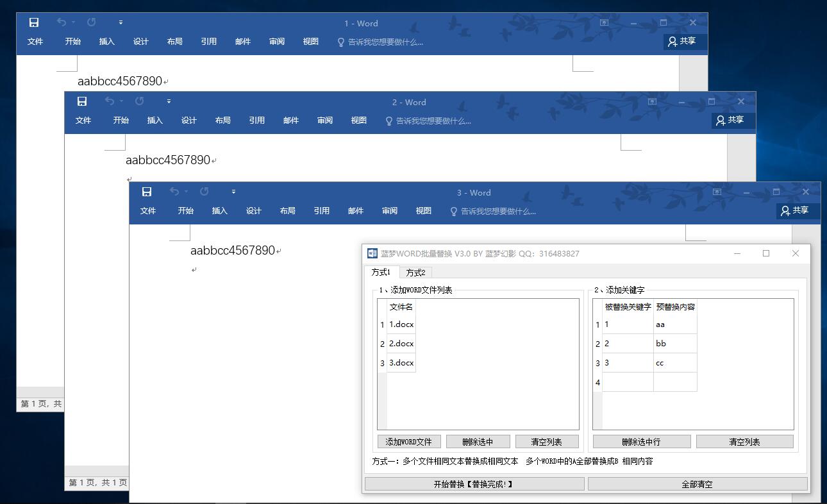Expand undo history arrow in 1 - Word
827x504 pixels.
pos(74,22)
